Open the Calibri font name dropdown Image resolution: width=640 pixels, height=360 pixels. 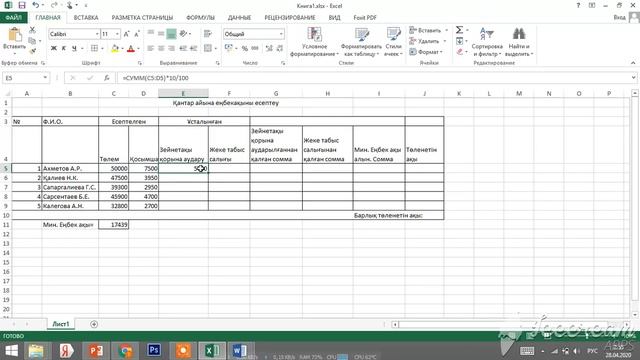[97, 34]
